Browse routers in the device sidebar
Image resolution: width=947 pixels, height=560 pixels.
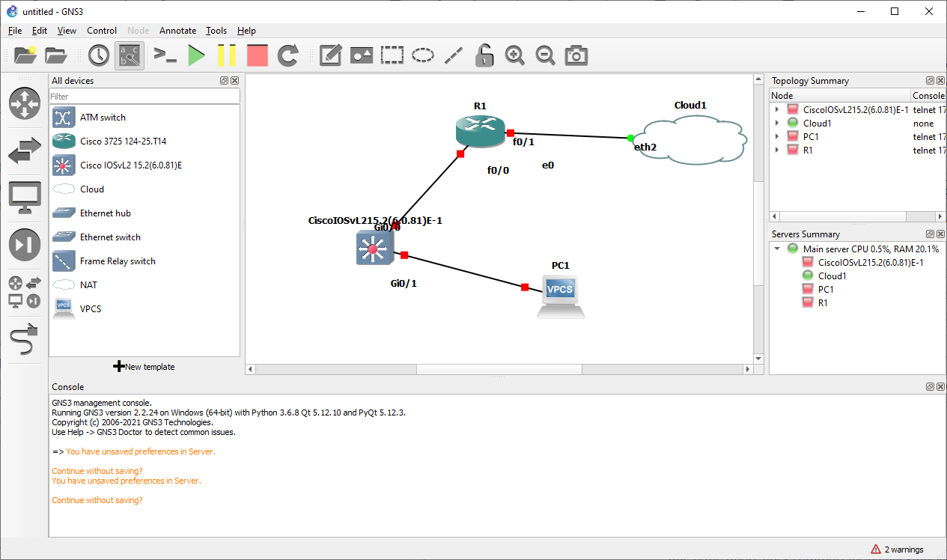25,103
